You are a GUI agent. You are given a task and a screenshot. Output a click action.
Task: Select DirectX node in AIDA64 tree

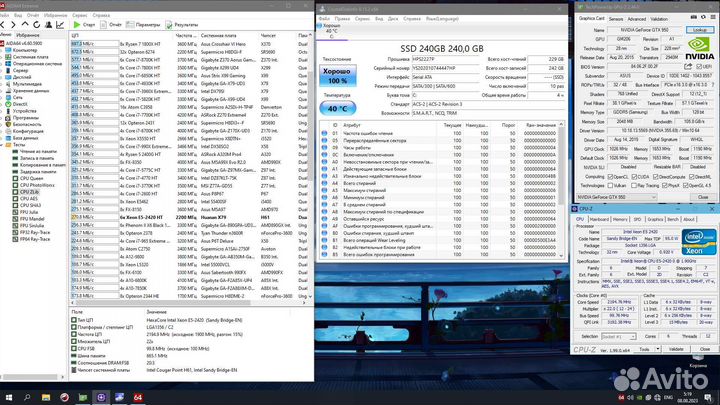click(16, 104)
